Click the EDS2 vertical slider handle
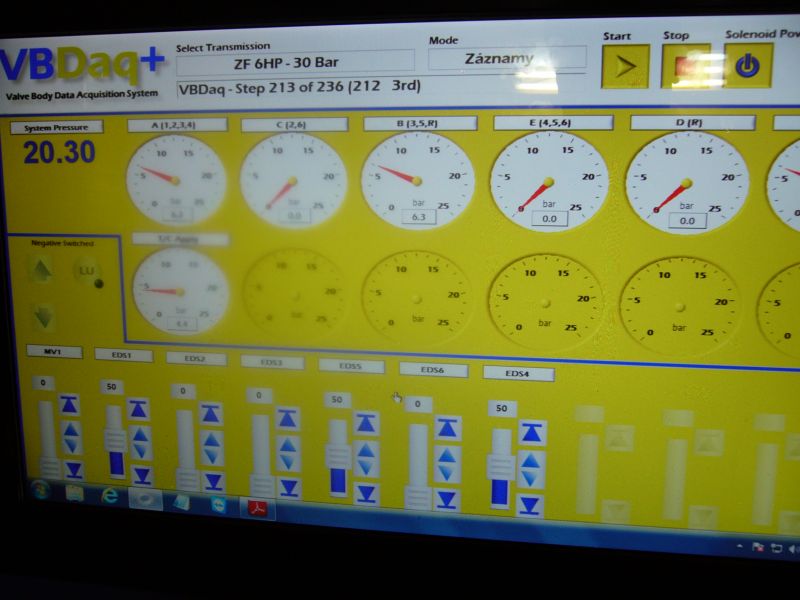 [187, 479]
